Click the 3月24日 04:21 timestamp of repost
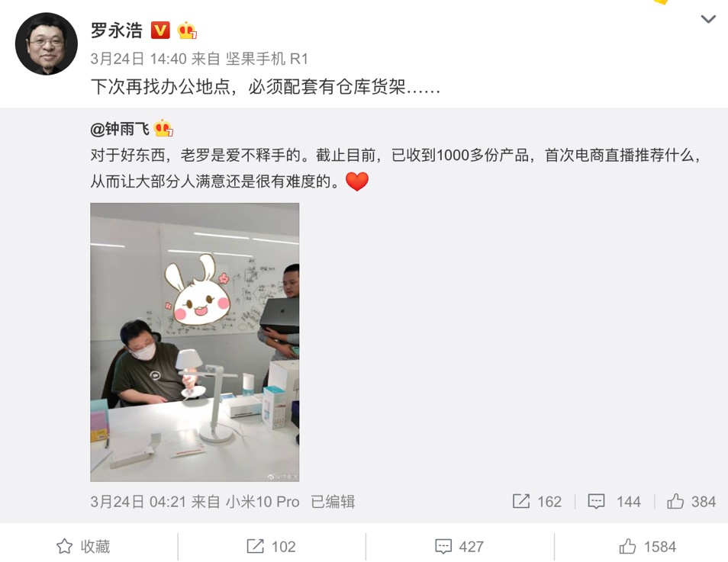The image size is (728, 562). pyautogui.click(x=138, y=502)
